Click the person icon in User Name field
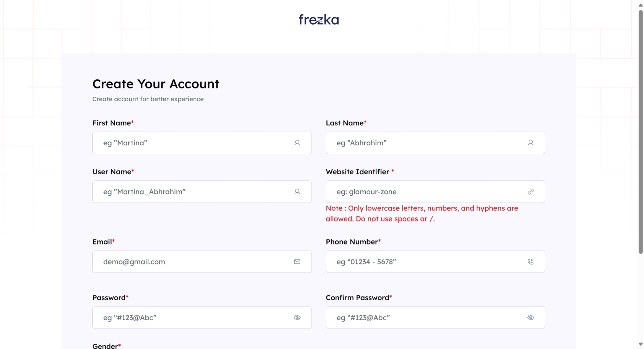 coord(297,192)
